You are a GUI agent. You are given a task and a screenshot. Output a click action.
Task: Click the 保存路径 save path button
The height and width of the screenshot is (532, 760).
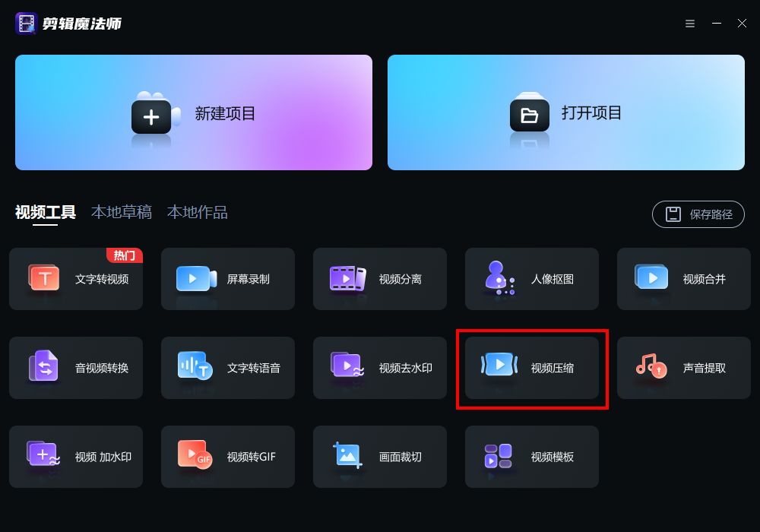698,214
